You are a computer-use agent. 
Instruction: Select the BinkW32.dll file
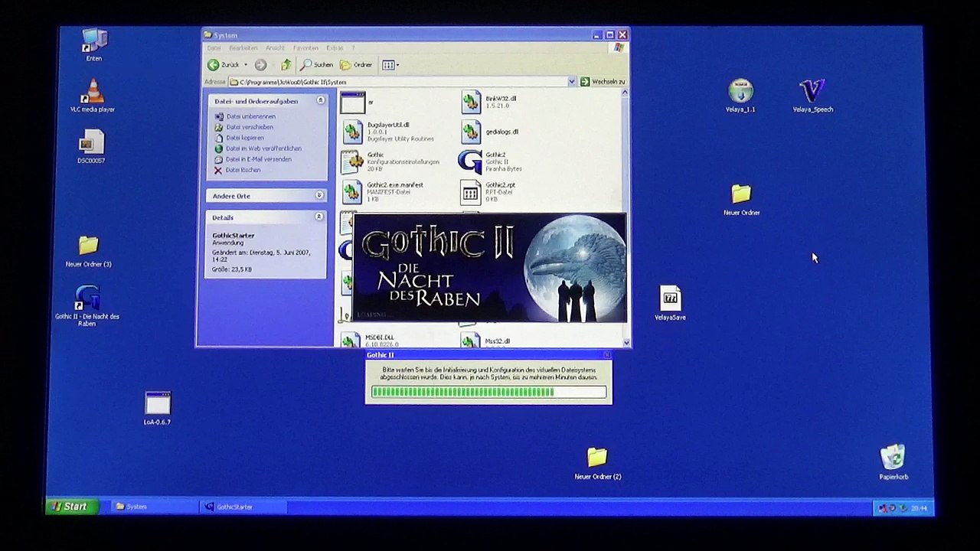490,102
